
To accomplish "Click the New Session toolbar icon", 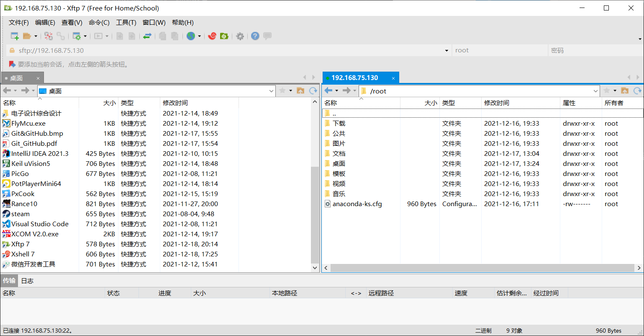I will [15, 36].
